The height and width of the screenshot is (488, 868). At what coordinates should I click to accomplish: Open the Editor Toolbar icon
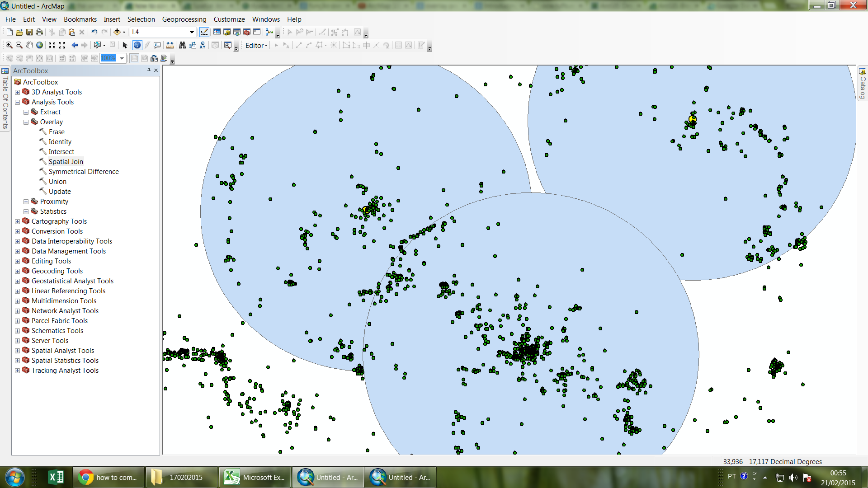(204, 32)
